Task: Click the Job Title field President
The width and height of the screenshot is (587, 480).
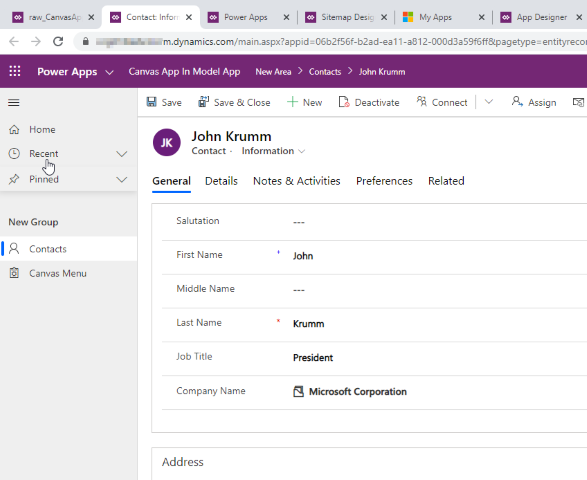Action: (313, 358)
